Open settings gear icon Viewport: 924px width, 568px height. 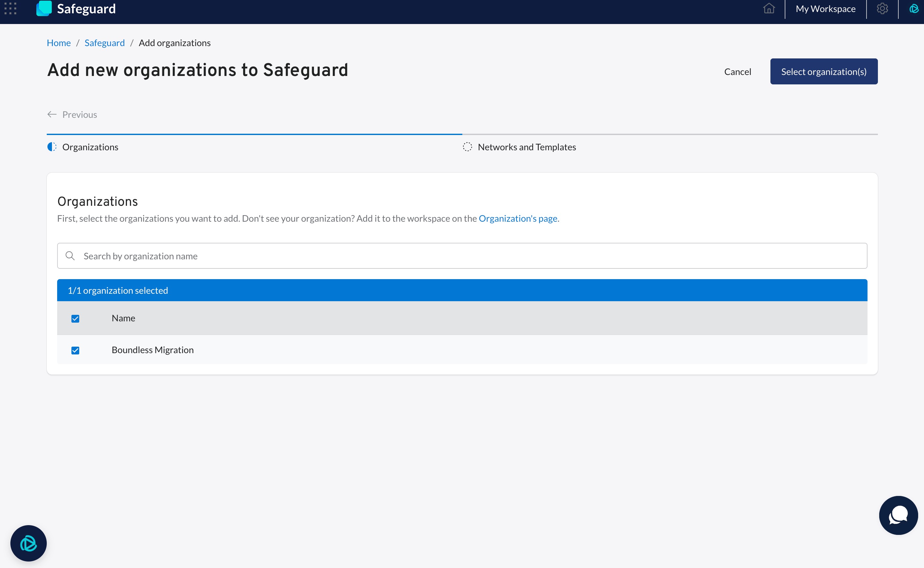[x=882, y=8]
